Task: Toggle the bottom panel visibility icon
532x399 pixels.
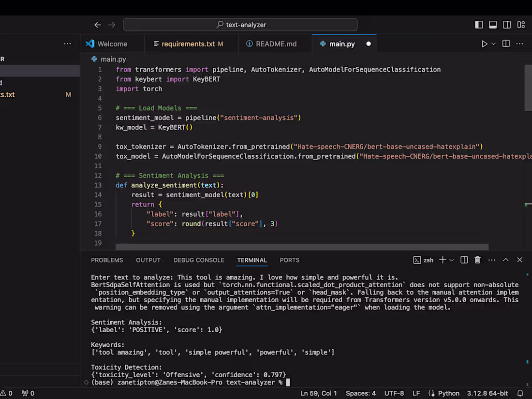Action: click(492, 24)
